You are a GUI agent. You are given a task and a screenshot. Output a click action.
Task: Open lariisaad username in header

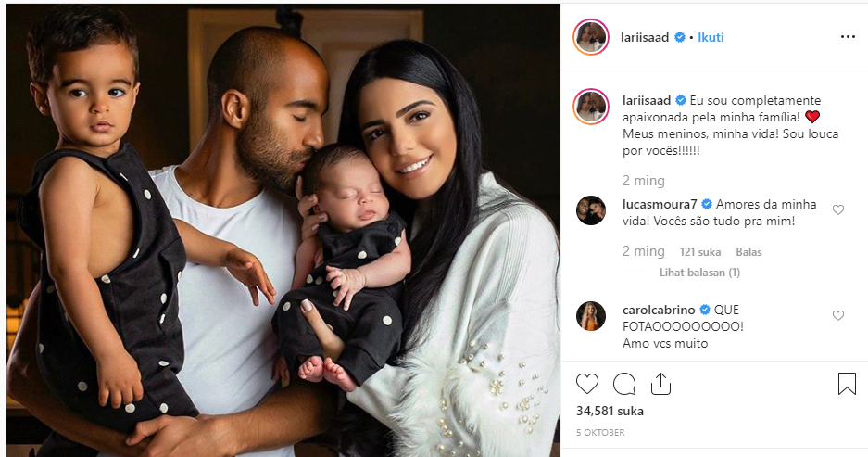(646, 37)
